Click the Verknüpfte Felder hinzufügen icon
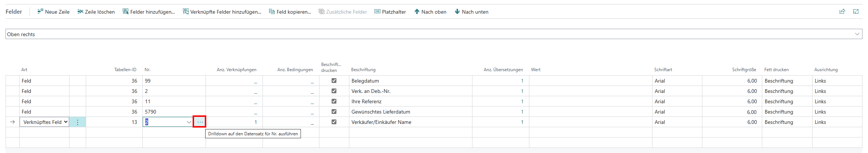Viewport: 868px width, 153px height. 186,11
